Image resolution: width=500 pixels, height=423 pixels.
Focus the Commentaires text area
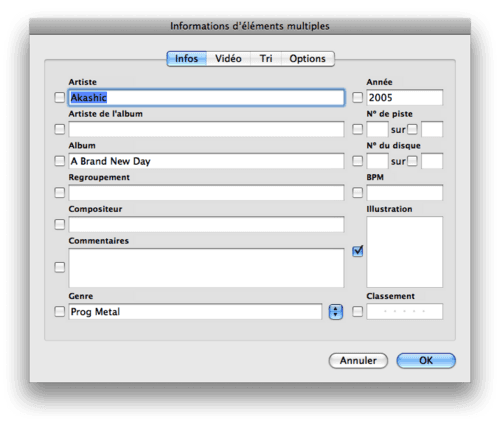(206, 268)
